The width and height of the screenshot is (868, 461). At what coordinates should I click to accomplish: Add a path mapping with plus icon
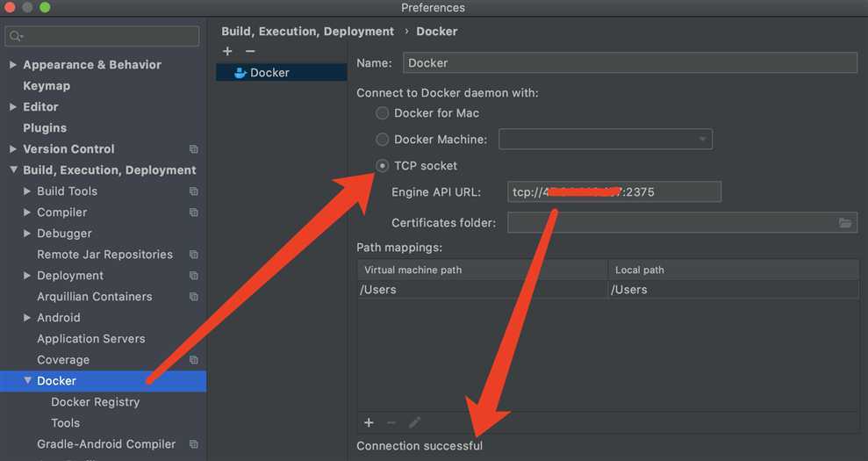pyautogui.click(x=369, y=422)
